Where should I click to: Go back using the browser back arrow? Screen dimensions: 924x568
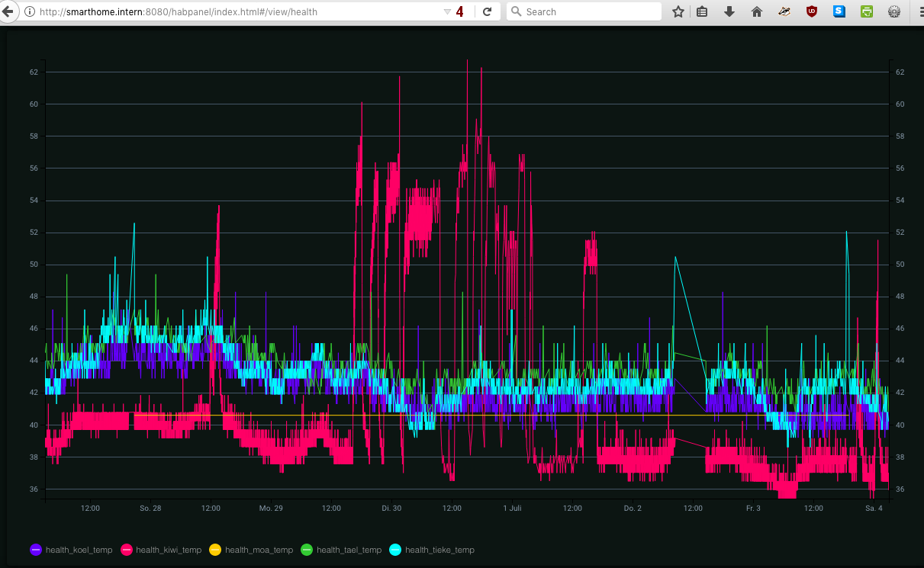(7, 11)
